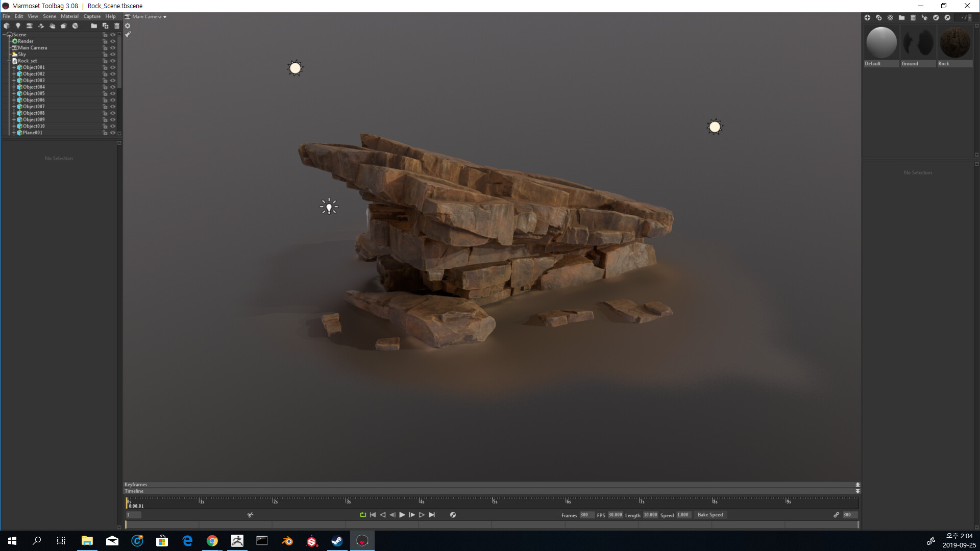Open viewport settings gear icon
The width and height of the screenshot is (980, 551).
128,26
